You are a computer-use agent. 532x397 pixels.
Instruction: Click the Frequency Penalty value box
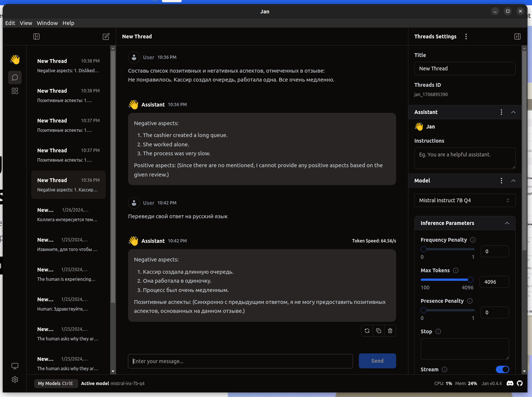coord(495,251)
